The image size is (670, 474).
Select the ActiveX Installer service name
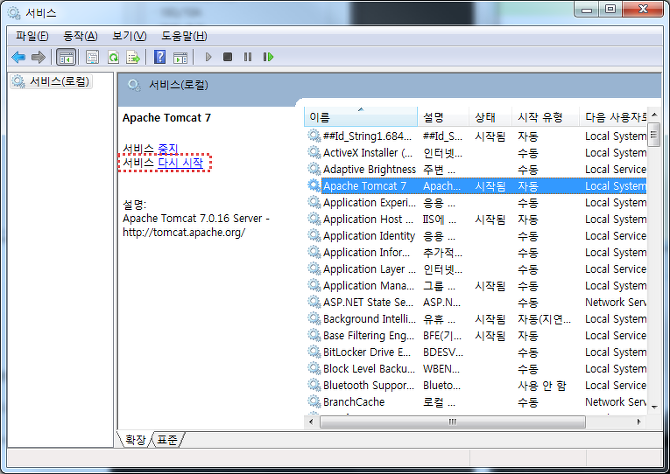[368, 153]
